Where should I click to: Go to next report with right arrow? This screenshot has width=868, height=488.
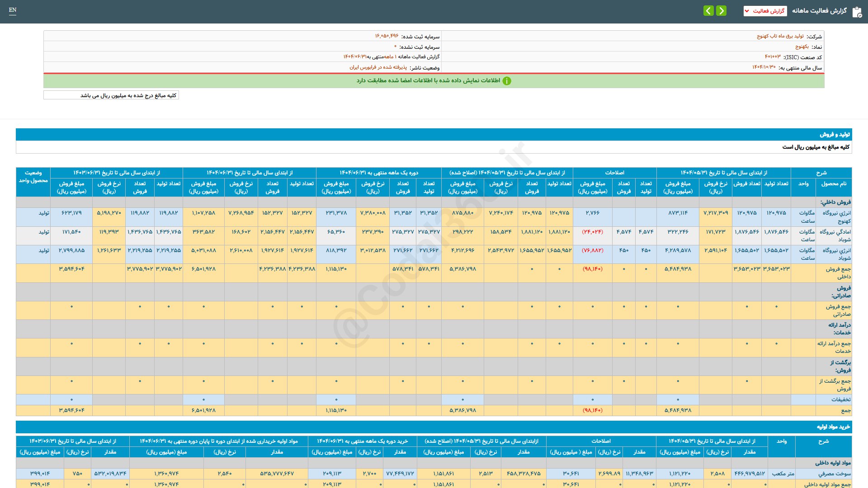click(x=722, y=11)
